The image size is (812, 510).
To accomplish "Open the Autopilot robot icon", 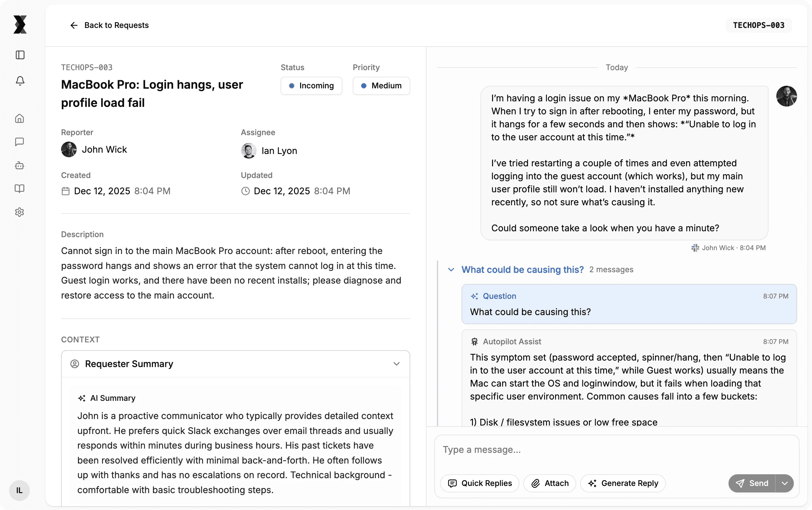I will pyautogui.click(x=19, y=165).
